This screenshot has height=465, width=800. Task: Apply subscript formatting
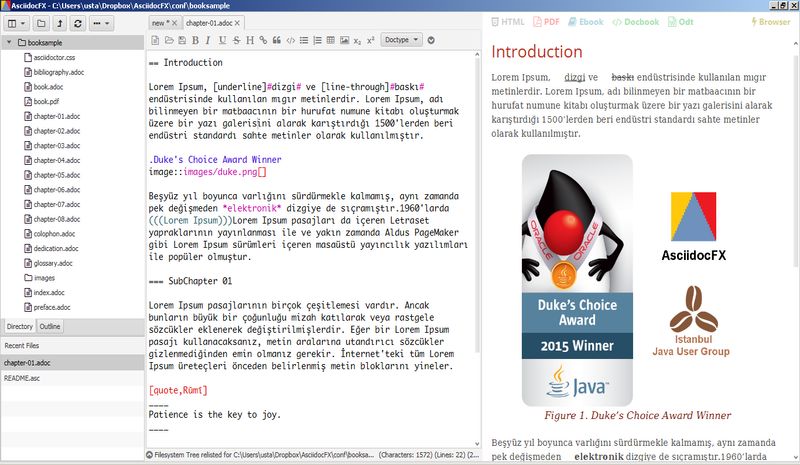click(x=357, y=40)
